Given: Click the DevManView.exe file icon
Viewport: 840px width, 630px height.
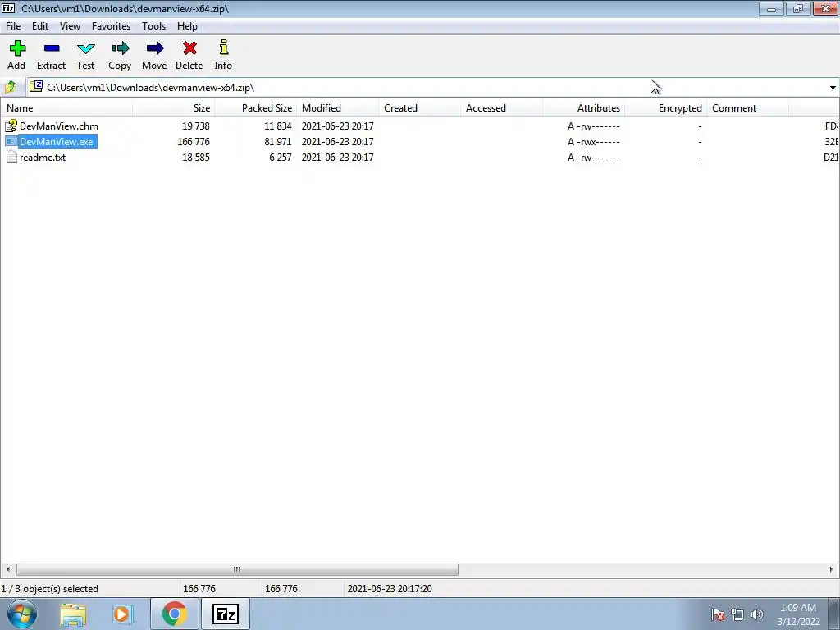Looking at the screenshot, I should point(11,141).
